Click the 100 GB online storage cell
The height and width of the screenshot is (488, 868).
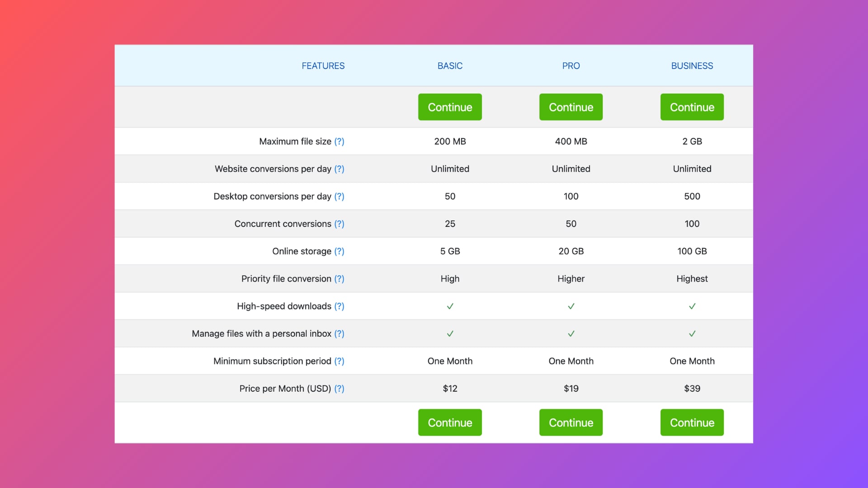click(x=692, y=251)
